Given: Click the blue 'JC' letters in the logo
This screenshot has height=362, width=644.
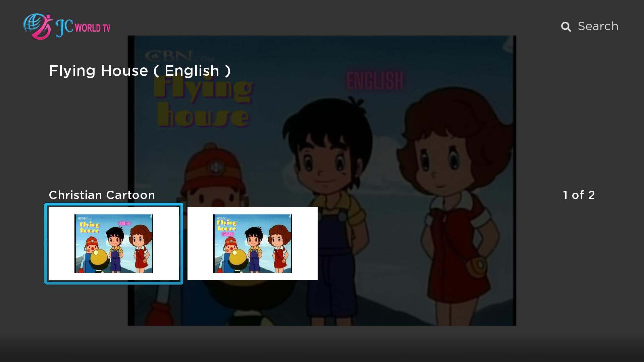Looking at the screenshot, I should coord(64,27).
